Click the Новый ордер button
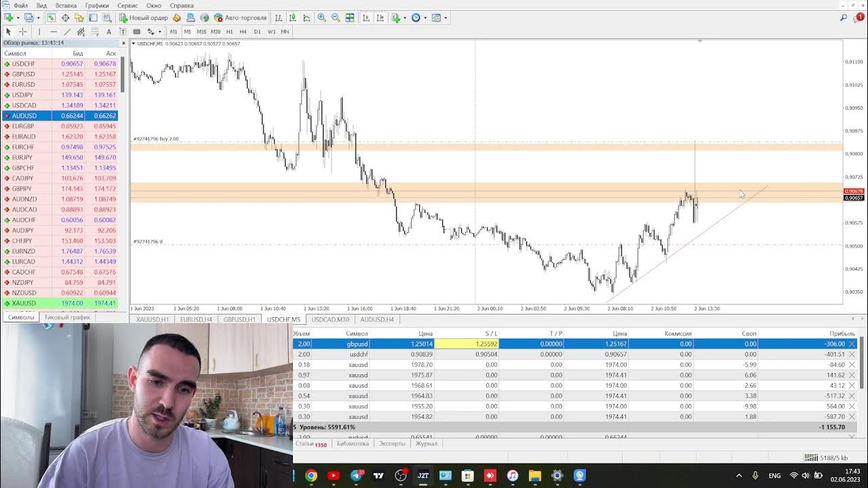 click(144, 18)
